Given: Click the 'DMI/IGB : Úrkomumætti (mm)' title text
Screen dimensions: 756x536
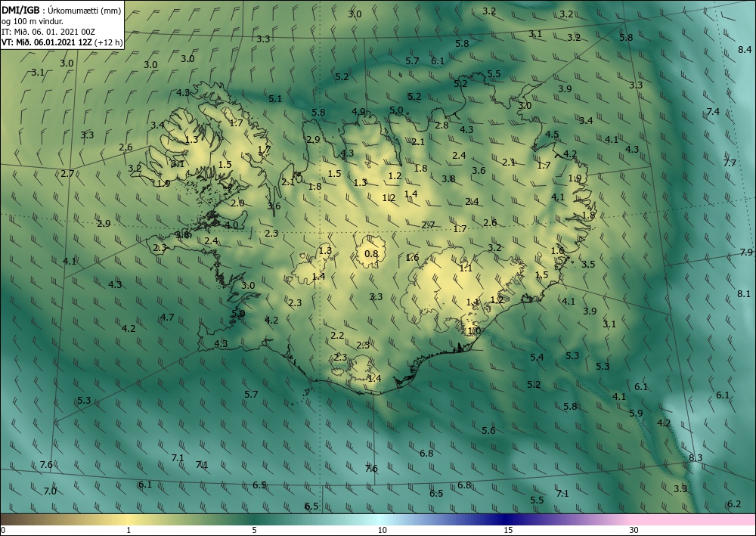Looking at the screenshot, I should [x=61, y=11].
